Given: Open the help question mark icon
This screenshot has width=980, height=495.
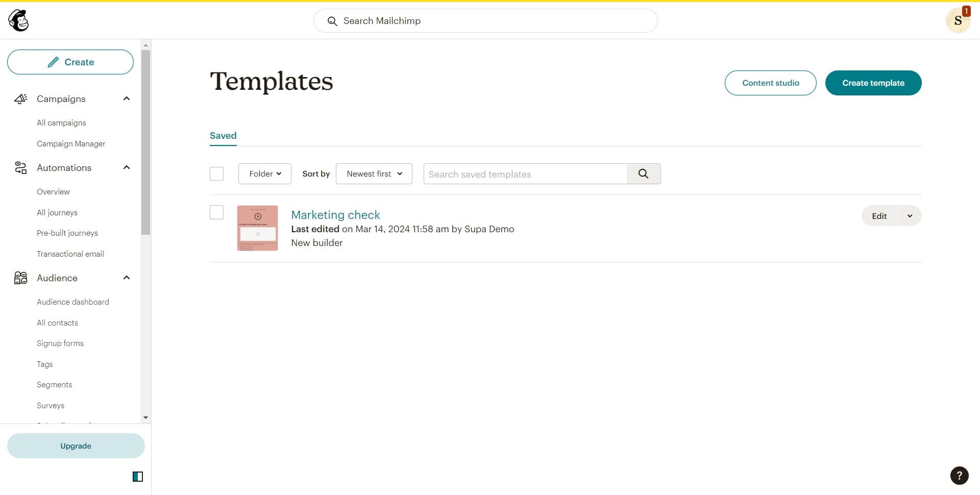Looking at the screenshot, I should click(x=959, y=476).
